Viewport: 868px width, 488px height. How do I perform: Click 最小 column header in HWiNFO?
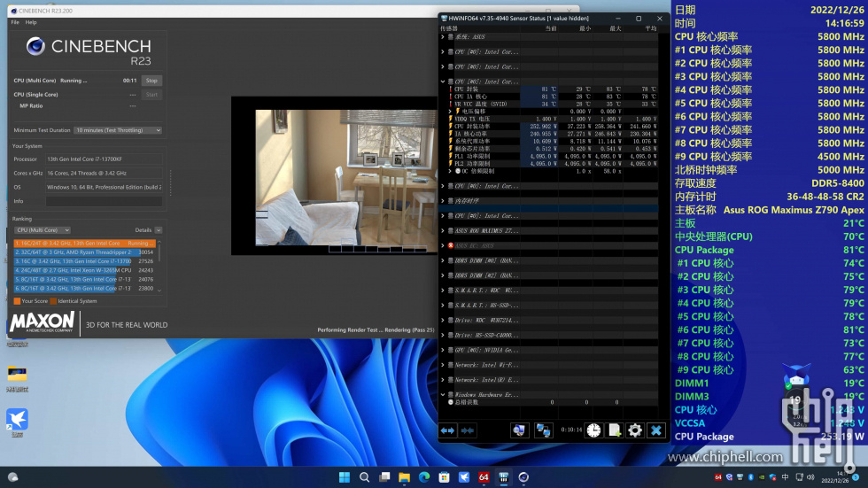click(585, 28)
